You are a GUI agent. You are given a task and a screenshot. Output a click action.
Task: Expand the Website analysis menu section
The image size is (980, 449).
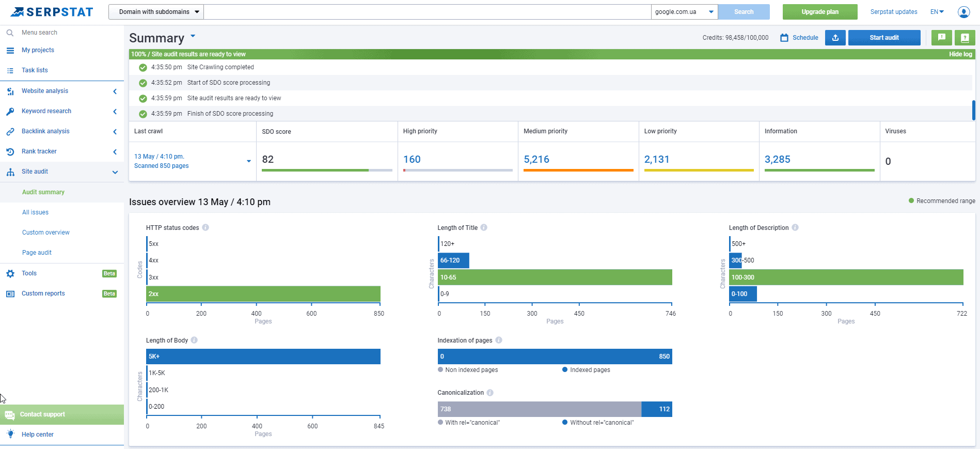coord(62,91)
